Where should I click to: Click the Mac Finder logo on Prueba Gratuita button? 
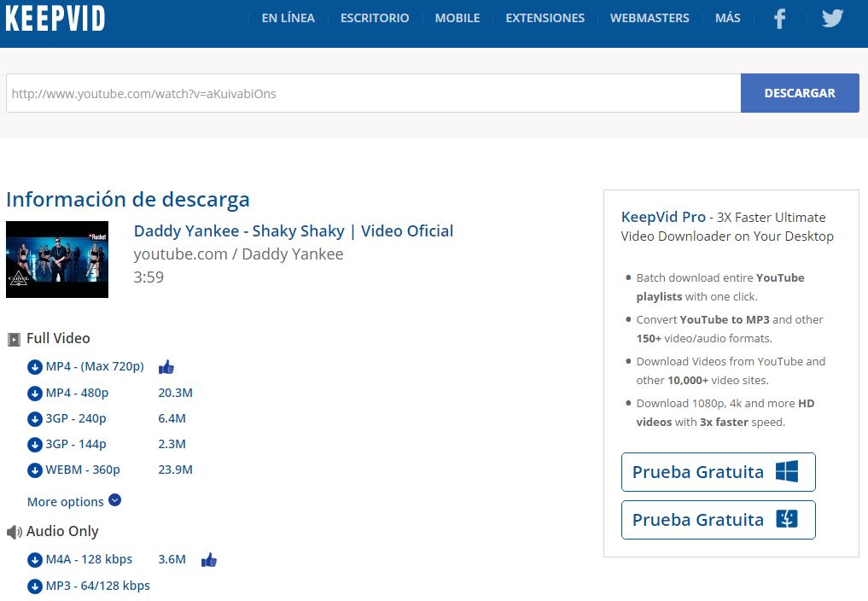[x=787, y=519]
